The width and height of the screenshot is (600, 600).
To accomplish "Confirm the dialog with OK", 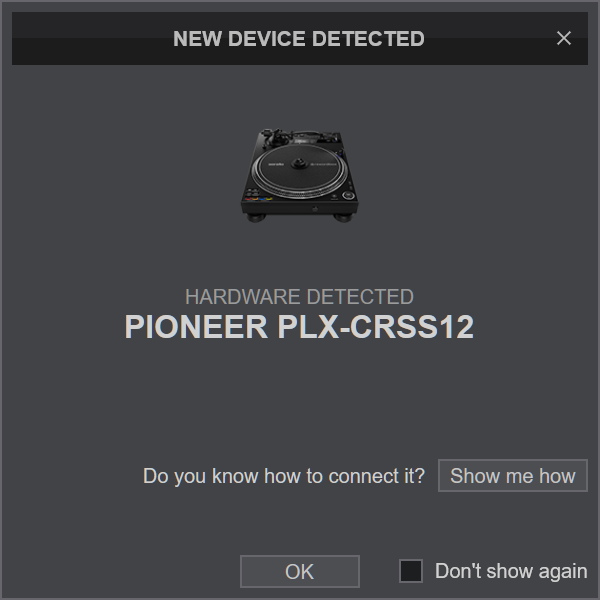I will (x=300, y=571).
